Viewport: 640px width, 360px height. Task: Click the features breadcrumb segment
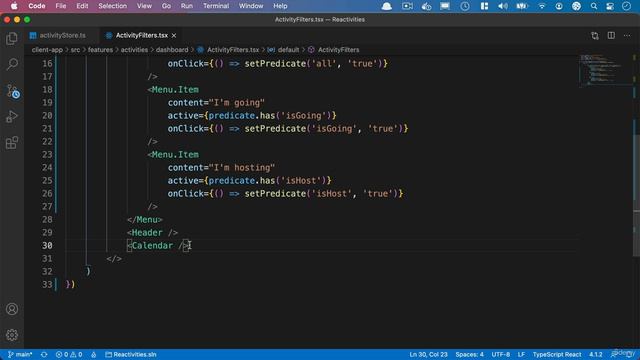(x=100, y=50)
